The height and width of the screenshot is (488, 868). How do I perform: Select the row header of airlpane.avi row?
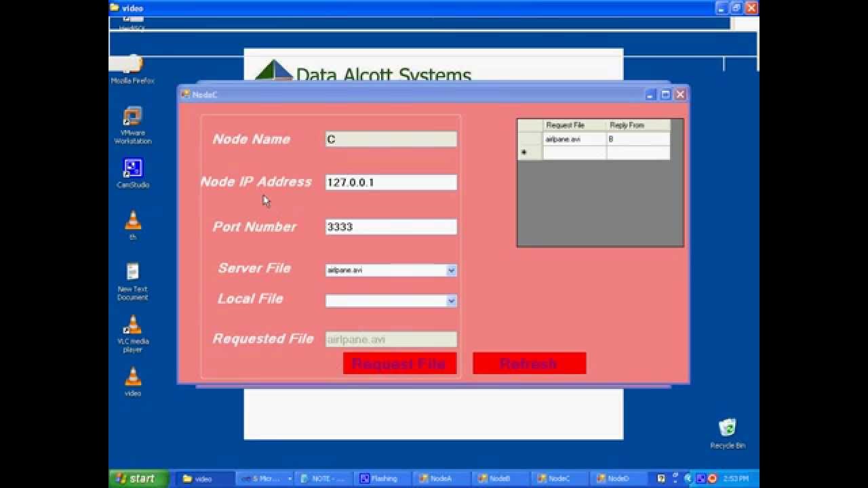(x=530, y=139)
